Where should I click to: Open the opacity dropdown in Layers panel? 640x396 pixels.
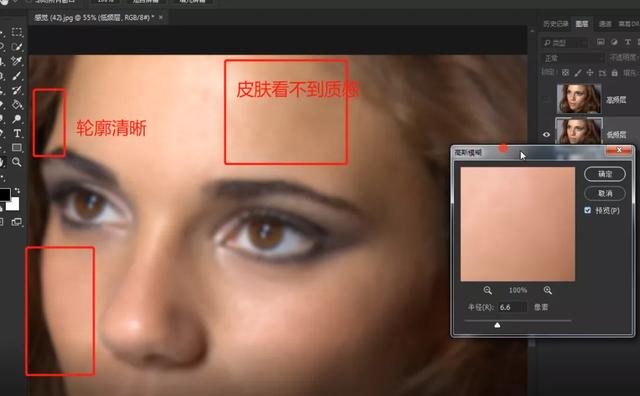(x=623, y=58)
